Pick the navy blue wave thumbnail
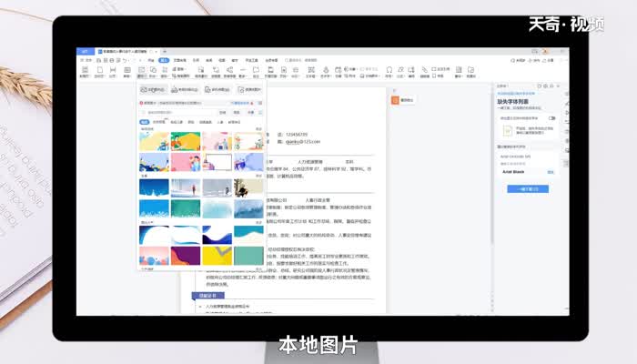This screenshot has height=364, width=637. pyautogui.click(x=217, y=235)
